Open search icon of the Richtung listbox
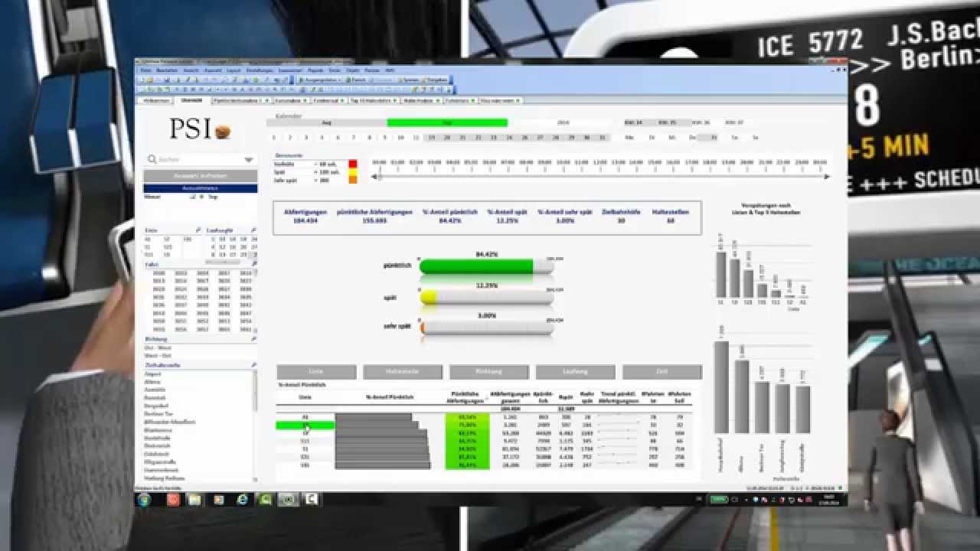This screenshot has width=980, height=551. coord(254,338)
